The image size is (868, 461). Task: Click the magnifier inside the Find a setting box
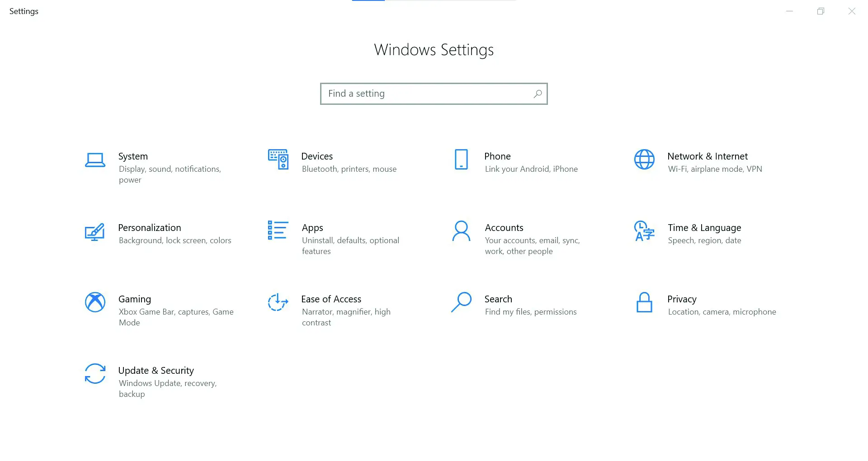coord(538,94)
